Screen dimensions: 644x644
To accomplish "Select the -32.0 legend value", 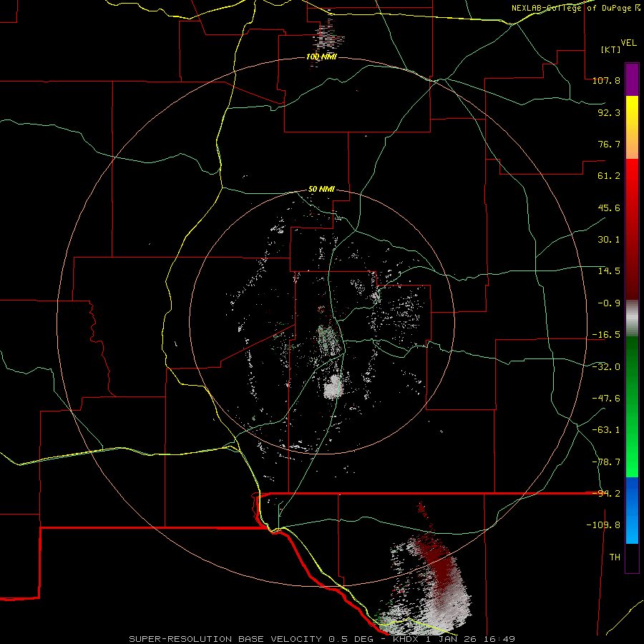I will tap(606, 367).
